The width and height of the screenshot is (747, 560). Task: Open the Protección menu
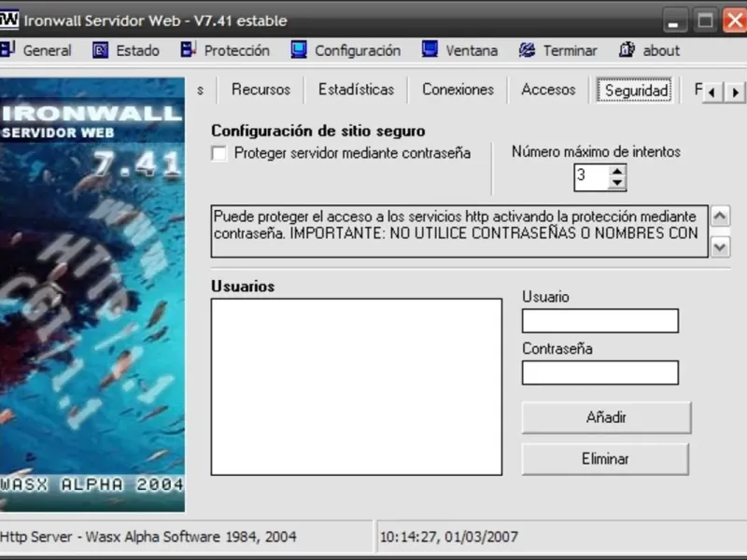237,50
